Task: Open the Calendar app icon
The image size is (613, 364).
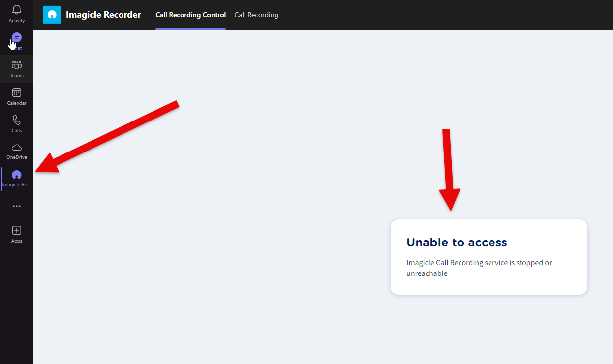Action: coord(17,92)
